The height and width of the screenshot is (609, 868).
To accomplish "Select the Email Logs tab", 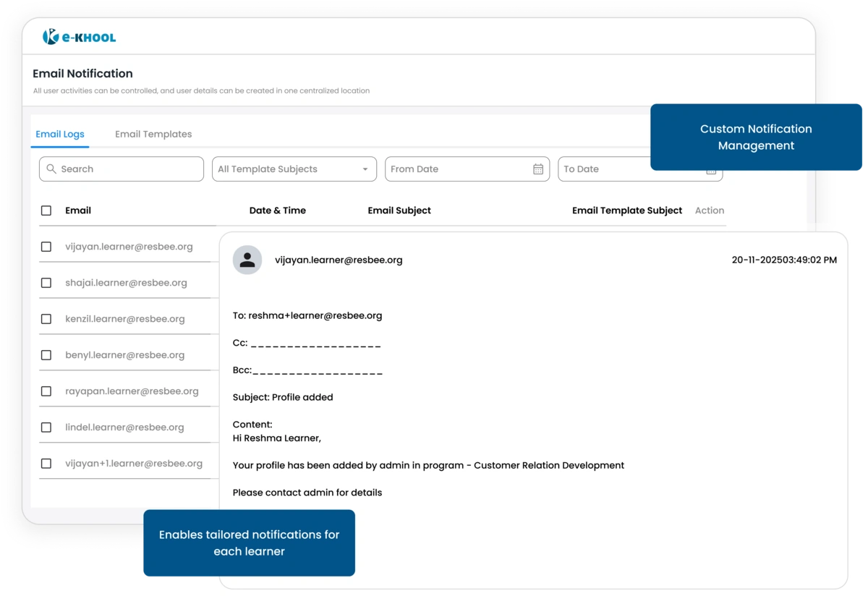I will coord(60,134).
